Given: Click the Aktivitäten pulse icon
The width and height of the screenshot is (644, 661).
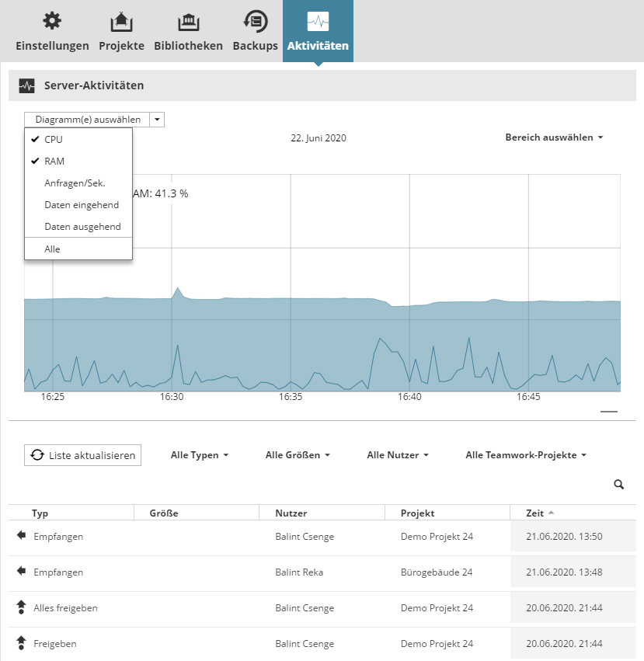Looking at the screenshot, I should (318, 22).
